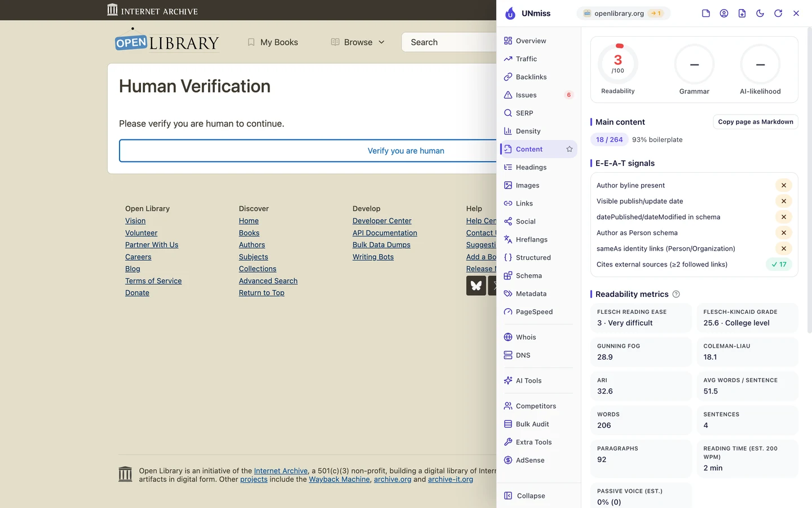Open the Overview section in sidebar
The image size is (812, 508).
coord(539,41)
